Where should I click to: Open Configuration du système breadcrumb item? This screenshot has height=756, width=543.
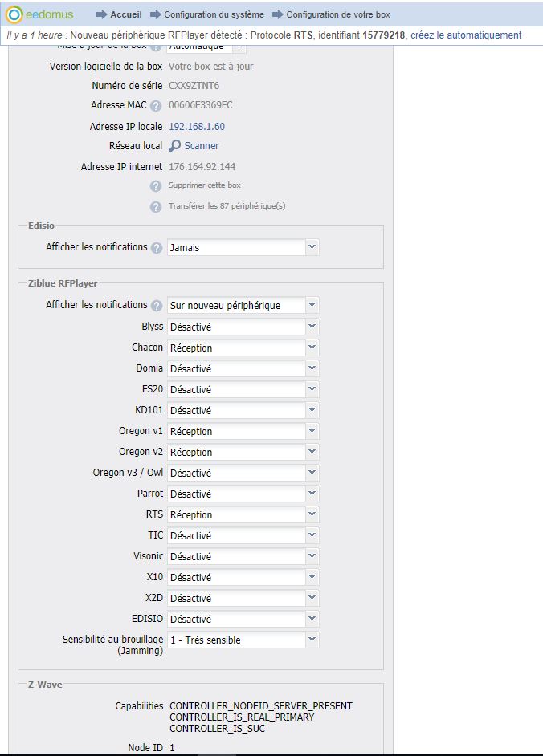pos(214,14)
